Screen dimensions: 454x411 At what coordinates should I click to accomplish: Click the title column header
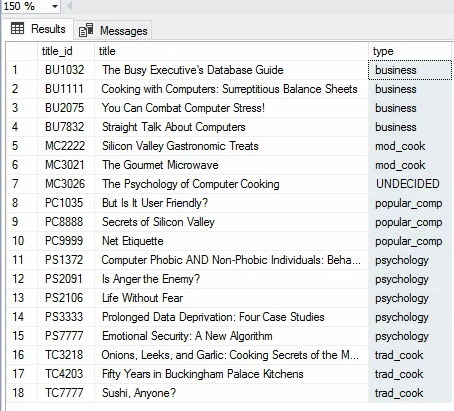[231, 51]
